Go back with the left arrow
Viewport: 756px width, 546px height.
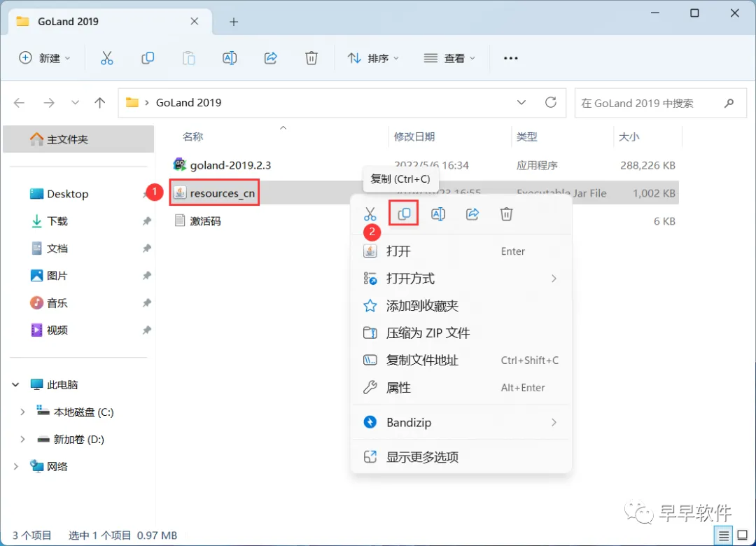click(x=20, y=103)
